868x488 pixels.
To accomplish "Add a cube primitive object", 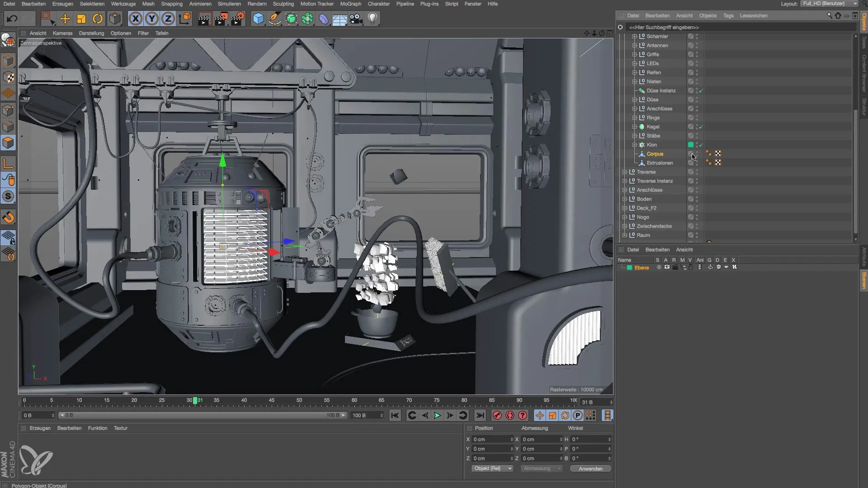I will pos(258,19).
